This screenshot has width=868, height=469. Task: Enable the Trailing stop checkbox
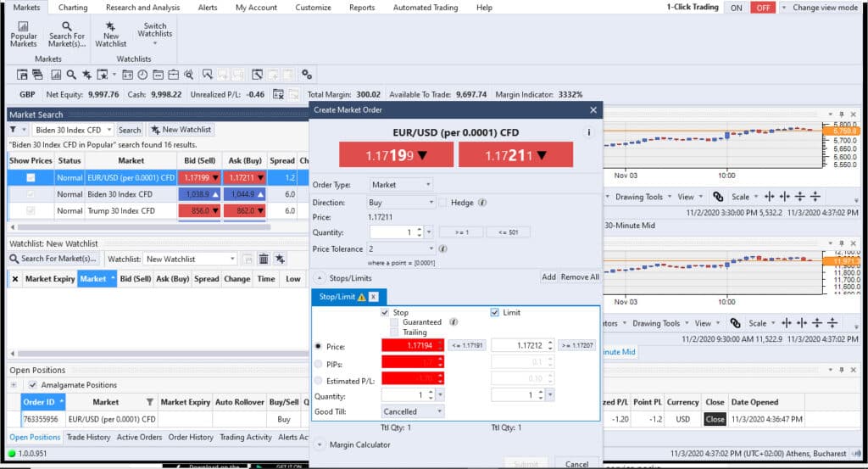(x=395, y=332)
